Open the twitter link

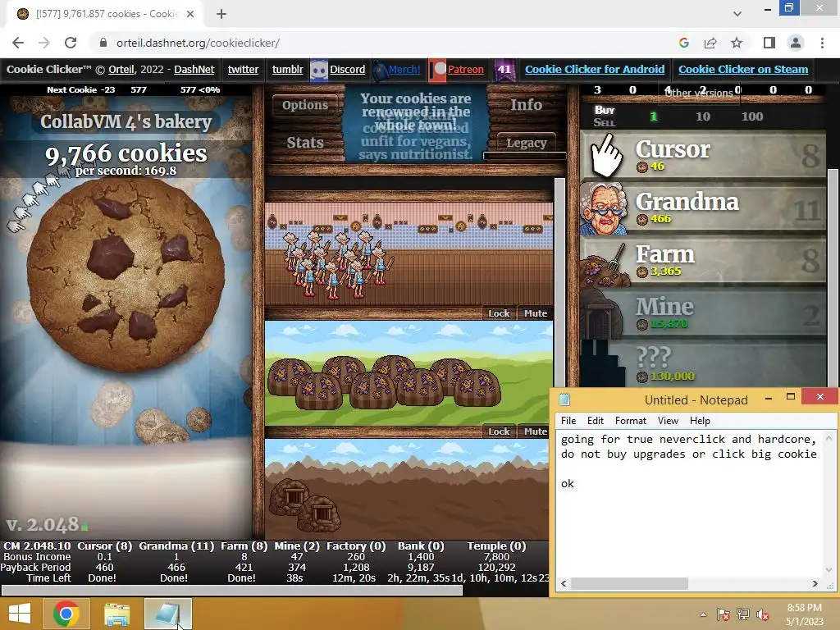(243, 70)
